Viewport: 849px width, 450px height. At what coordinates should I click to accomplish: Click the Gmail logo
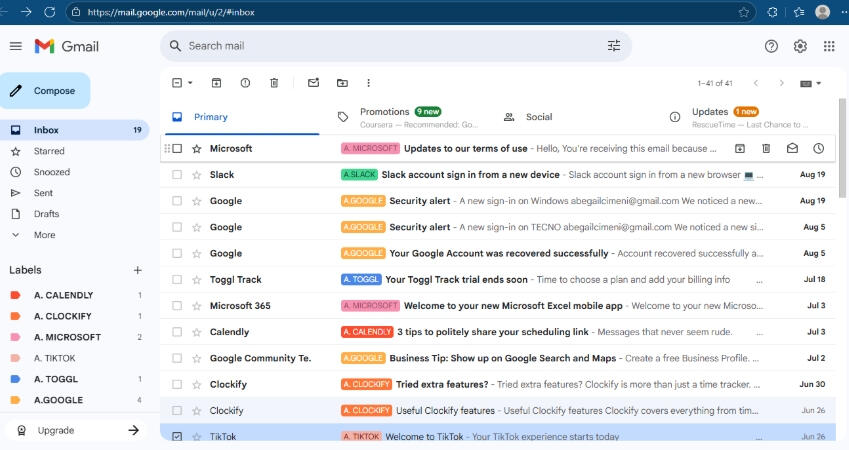coord(67,46)
